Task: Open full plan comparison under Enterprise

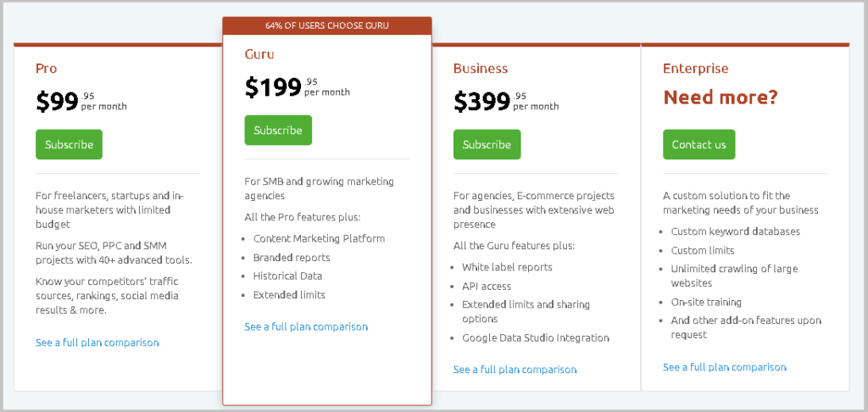Action: point(725,367)
